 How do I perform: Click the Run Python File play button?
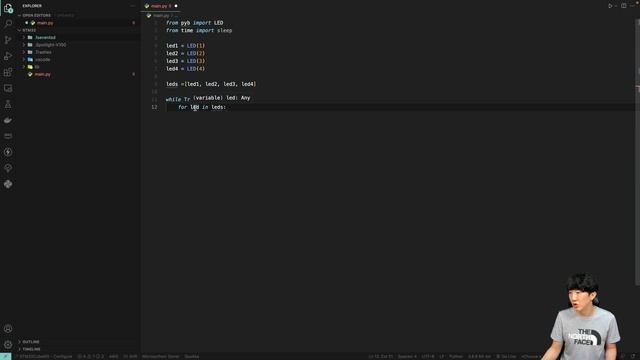click(610, 6)
